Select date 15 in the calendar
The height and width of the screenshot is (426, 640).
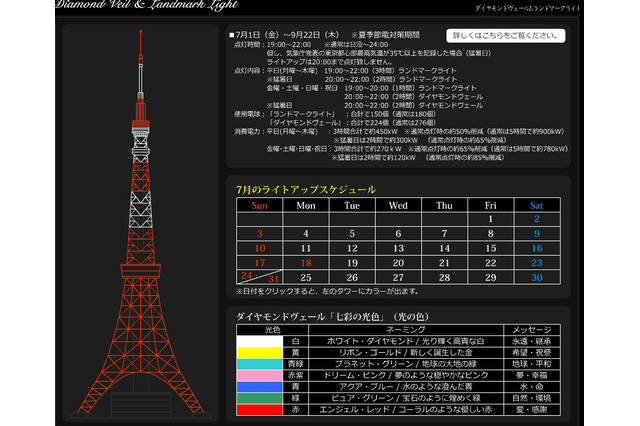490,248
